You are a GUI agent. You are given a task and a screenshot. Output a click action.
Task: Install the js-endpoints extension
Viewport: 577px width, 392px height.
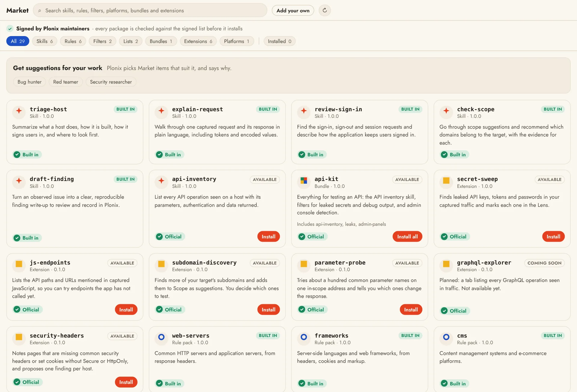coord(126,310)
